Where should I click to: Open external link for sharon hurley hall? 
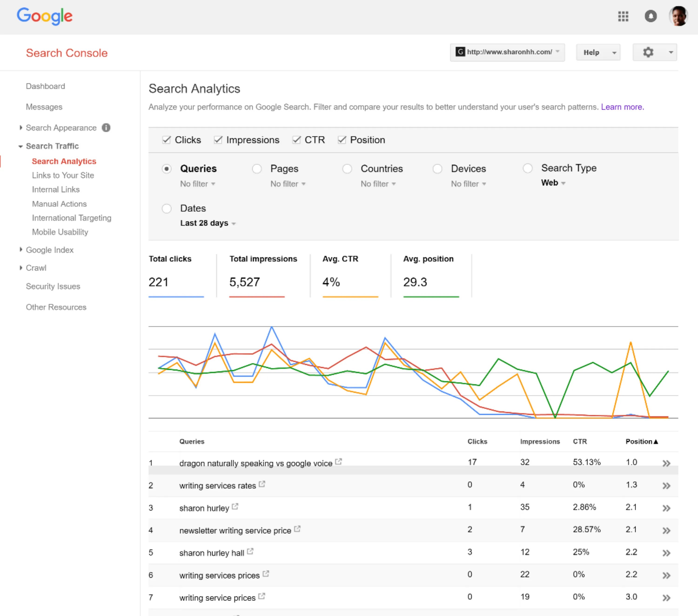pyautogui.click(x=250, y=551)
